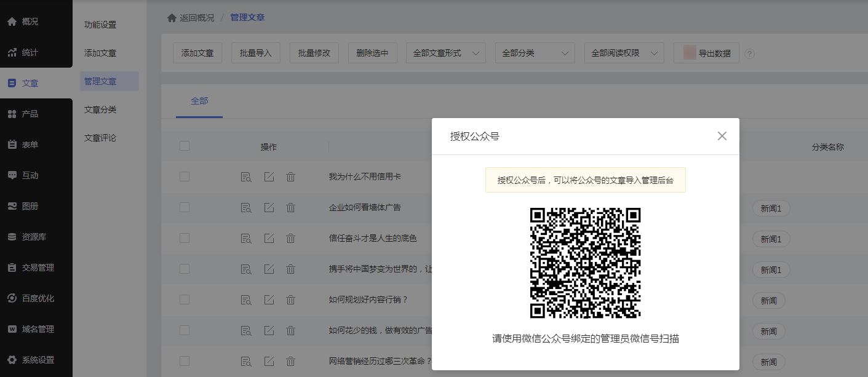Image resolution: width=868 pixels, height=377 pixels.
Task: Preview the article 信任奋斗才是人生的底色
Action: pyautogui.click(x=246, y=239)
